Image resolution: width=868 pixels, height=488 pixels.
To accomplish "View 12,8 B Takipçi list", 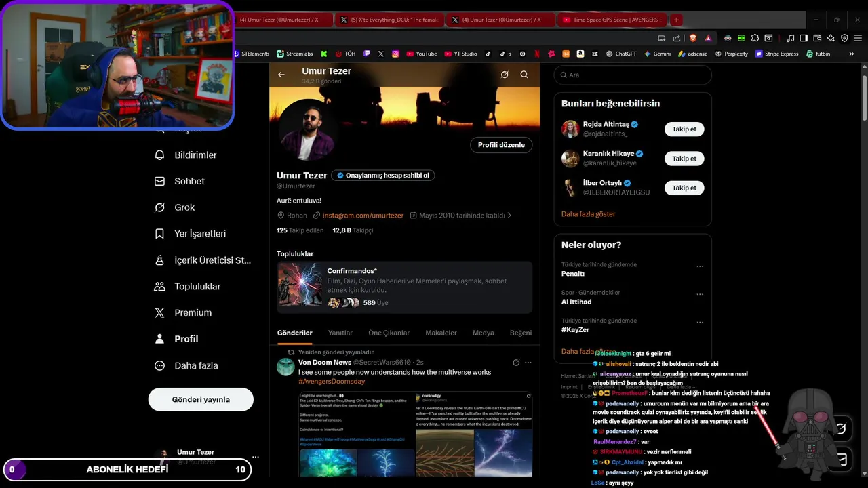I will click(353, 230).
